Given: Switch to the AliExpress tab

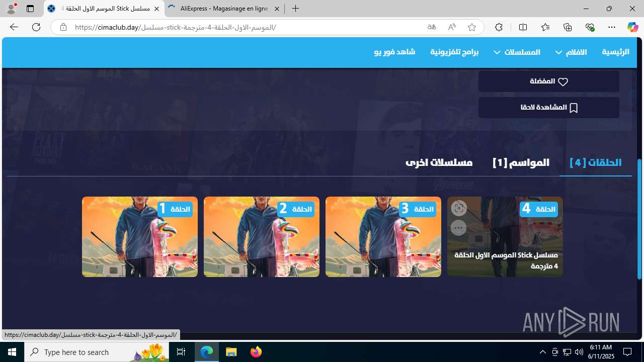Looking at the screenshot, I should click(224, 9).
